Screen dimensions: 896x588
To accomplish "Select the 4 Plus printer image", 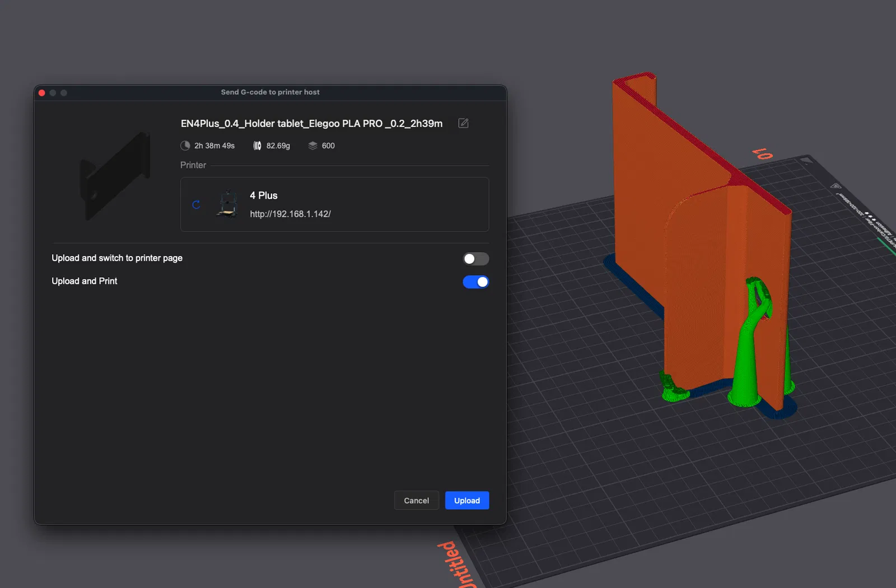I will tap(227, 204).
